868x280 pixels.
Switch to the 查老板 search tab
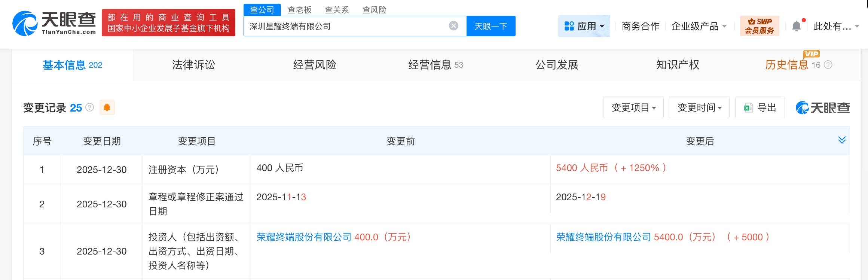(x=299, y=10)
